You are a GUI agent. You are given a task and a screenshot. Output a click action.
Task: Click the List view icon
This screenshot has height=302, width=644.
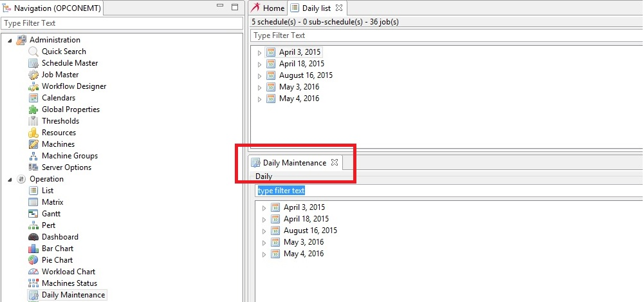(33, 191)
